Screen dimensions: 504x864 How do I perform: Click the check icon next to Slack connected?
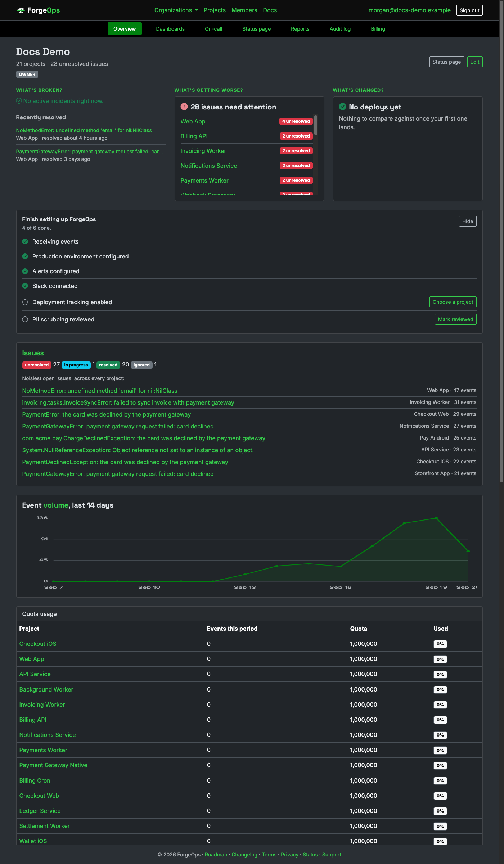tap(25, 286)
